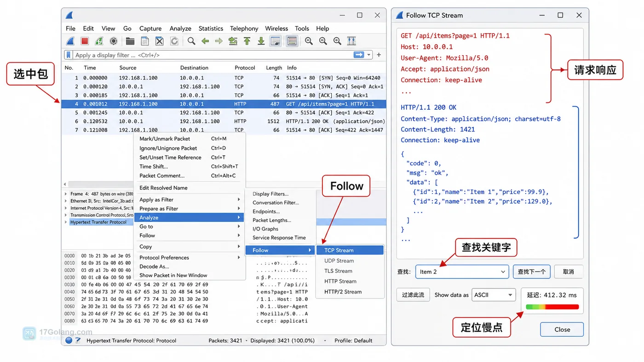Open the search keyword combo box containing Item 2

(462, 271)
